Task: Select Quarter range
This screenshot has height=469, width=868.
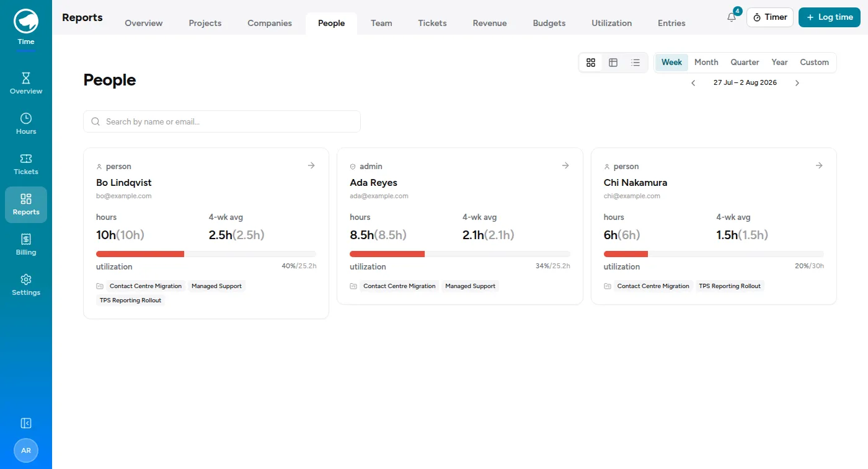Action: (745, 63)
